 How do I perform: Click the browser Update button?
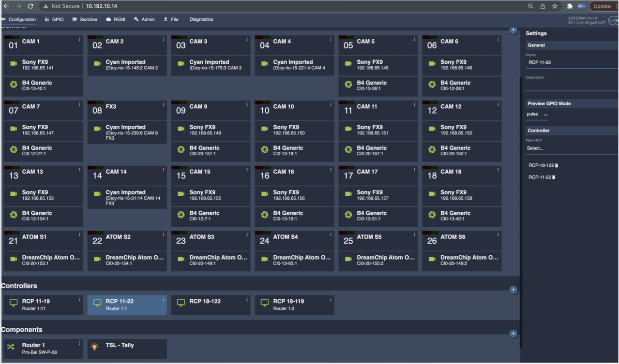tap(602, 6)
